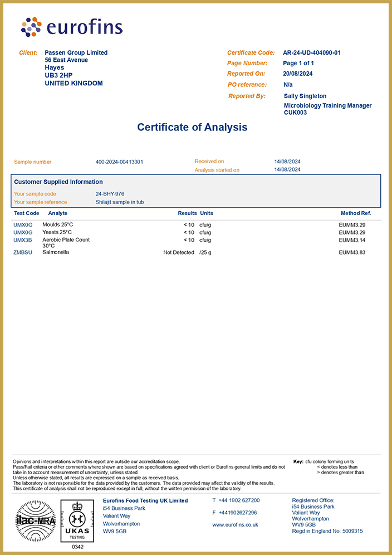Image resolution: width=392 pixels, height=555 pixels.
Task: Click the Customer Supplied Information header
Action: [58, 182]
